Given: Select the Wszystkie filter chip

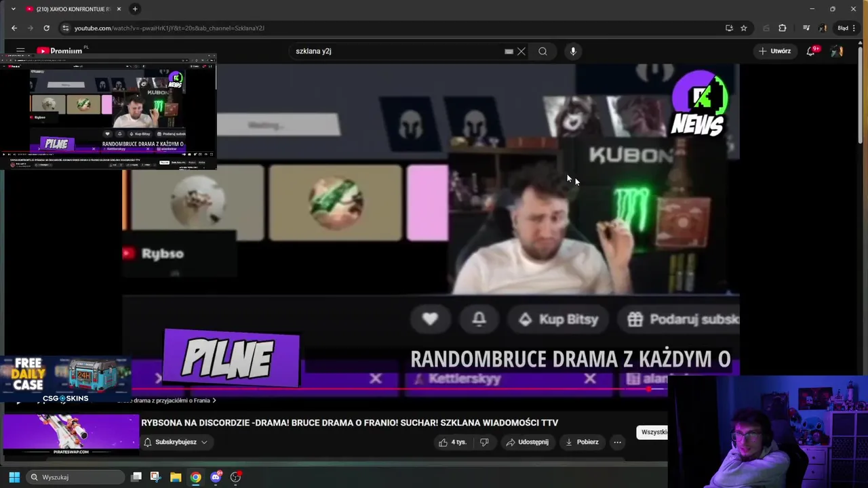Looking at the screenshot, I should point(654,432).
